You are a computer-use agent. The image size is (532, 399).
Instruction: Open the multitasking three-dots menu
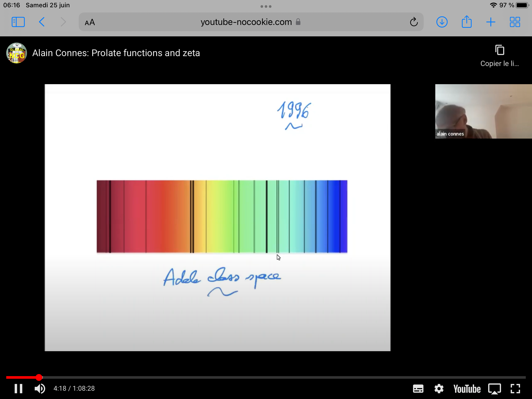pos(266,6)
